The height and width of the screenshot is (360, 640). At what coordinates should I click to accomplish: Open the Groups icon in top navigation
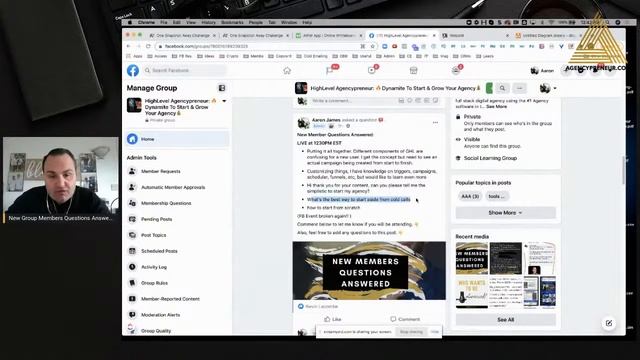click(456, 71)
